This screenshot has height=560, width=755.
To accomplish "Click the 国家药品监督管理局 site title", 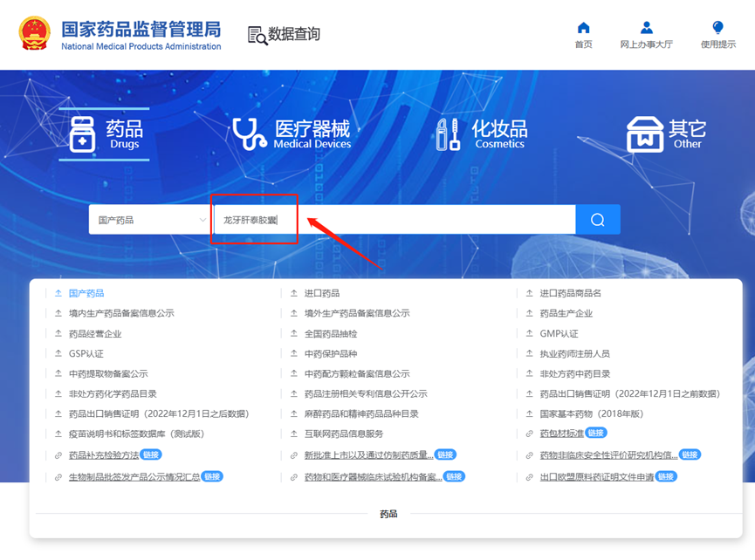I will pos(141,30).
